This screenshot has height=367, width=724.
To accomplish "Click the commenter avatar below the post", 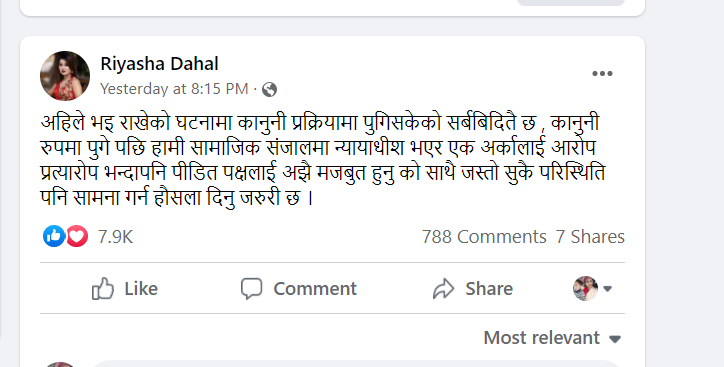I will (59, 365).
